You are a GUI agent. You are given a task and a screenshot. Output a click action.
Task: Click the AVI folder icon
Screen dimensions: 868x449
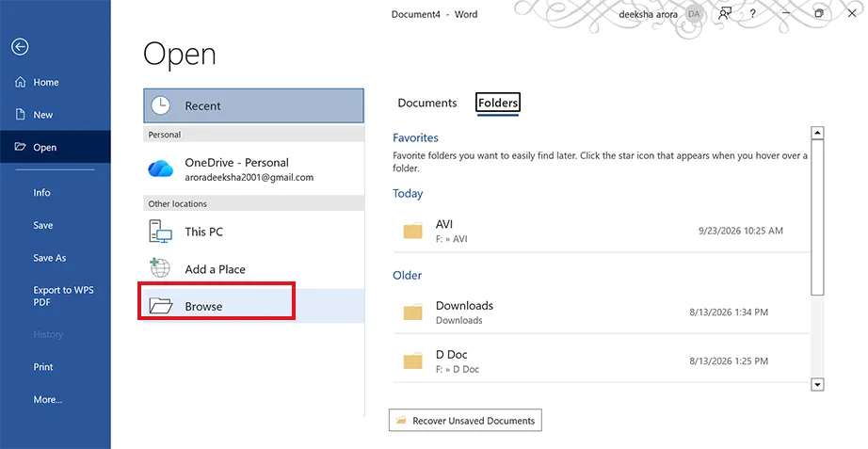coord(413,231)
